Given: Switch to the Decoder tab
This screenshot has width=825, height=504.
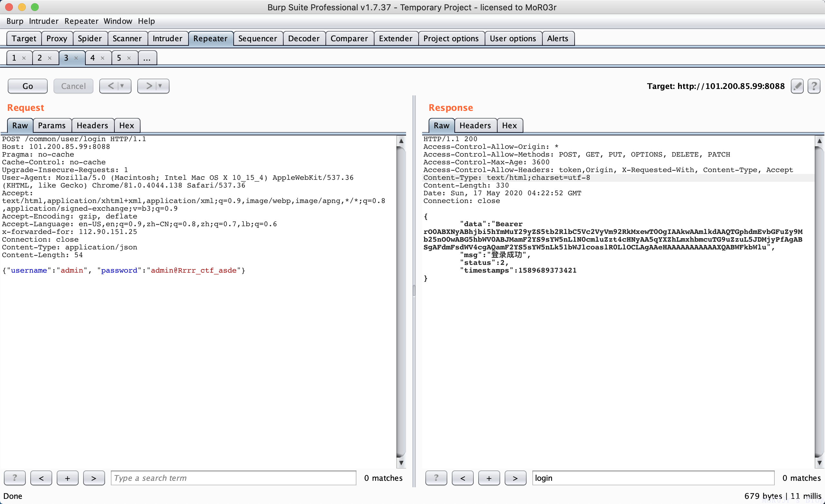Looking at the screenshot, I should coord(304,39).
